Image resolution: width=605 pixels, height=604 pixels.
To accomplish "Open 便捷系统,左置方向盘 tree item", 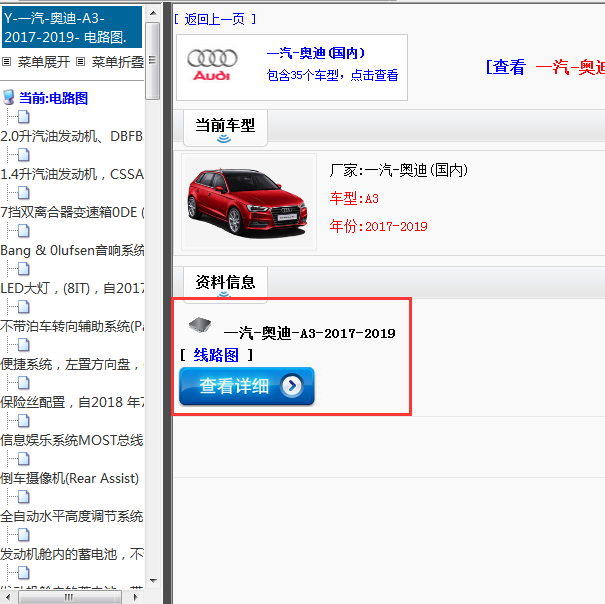I will coord(72,364).
